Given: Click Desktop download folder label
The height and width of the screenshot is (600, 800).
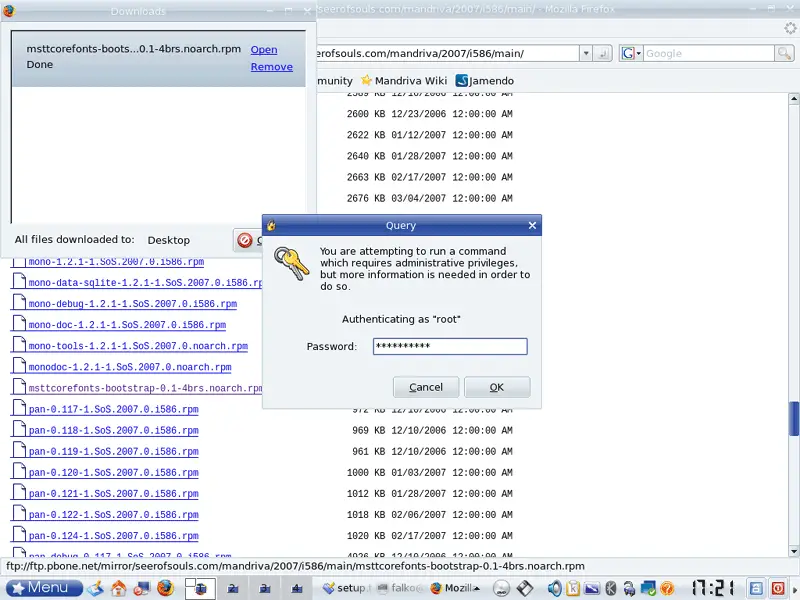Looking at the screenshot, I should [x=168, y=240].
